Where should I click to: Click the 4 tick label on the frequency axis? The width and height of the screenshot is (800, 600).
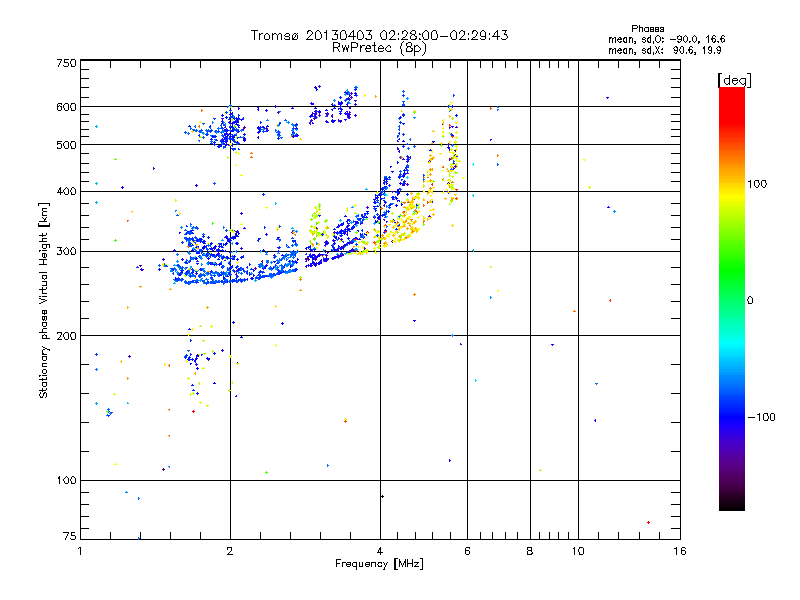(380, 551)
